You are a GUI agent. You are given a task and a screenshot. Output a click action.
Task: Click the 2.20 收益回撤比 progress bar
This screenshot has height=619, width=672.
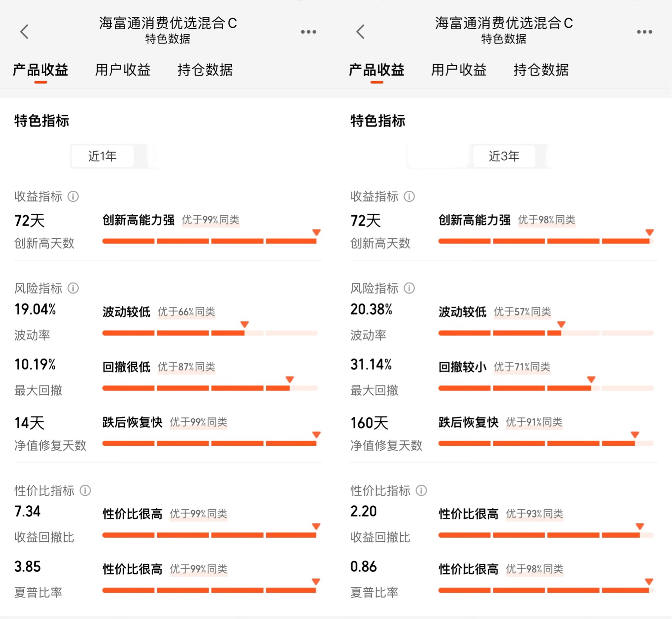pos(546,535)
